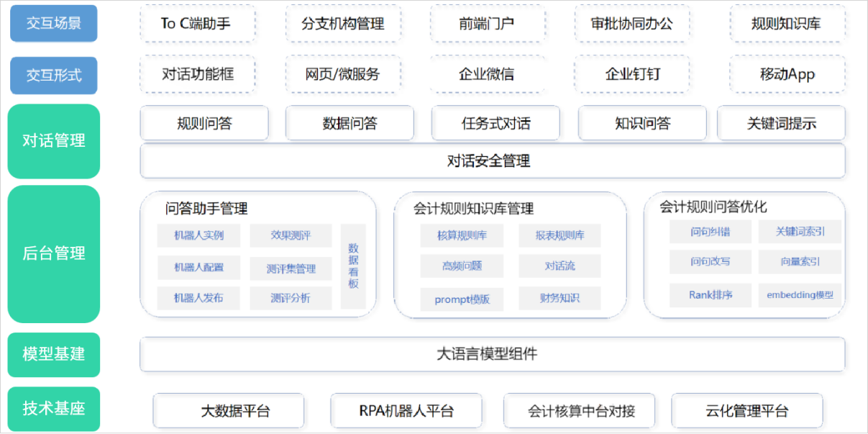The image size is (868, 434).
Task: Select the 机器人发布 item
Action: pyautogui.click(x=198, y=298)
